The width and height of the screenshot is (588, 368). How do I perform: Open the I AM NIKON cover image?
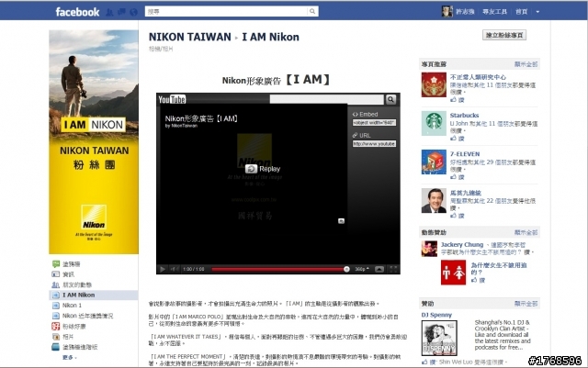tap(94, 141)
